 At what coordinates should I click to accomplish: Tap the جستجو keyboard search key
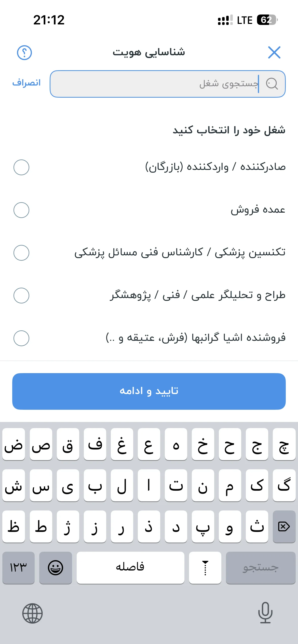point(261,568)
